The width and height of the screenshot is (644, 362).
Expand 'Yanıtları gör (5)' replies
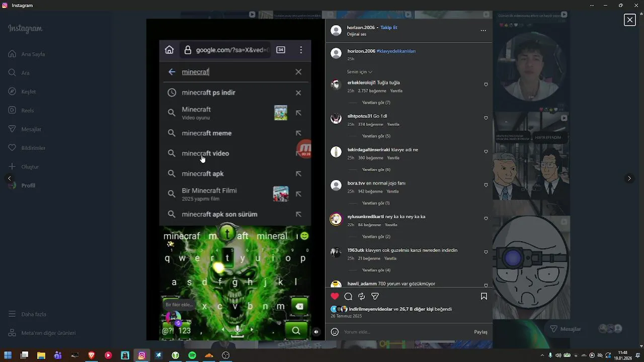click(376, 136)
